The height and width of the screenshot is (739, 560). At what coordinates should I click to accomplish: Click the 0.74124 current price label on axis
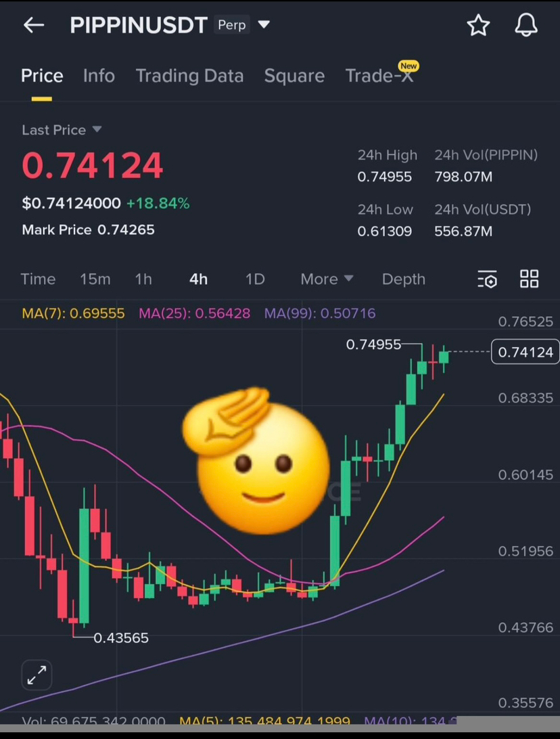[x=525, y=352]
